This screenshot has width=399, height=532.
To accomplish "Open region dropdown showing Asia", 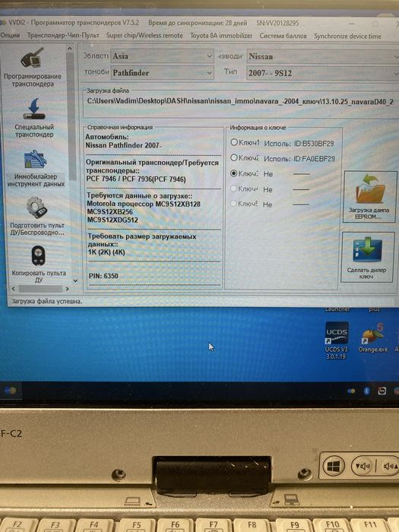I will tap(162, 56).
